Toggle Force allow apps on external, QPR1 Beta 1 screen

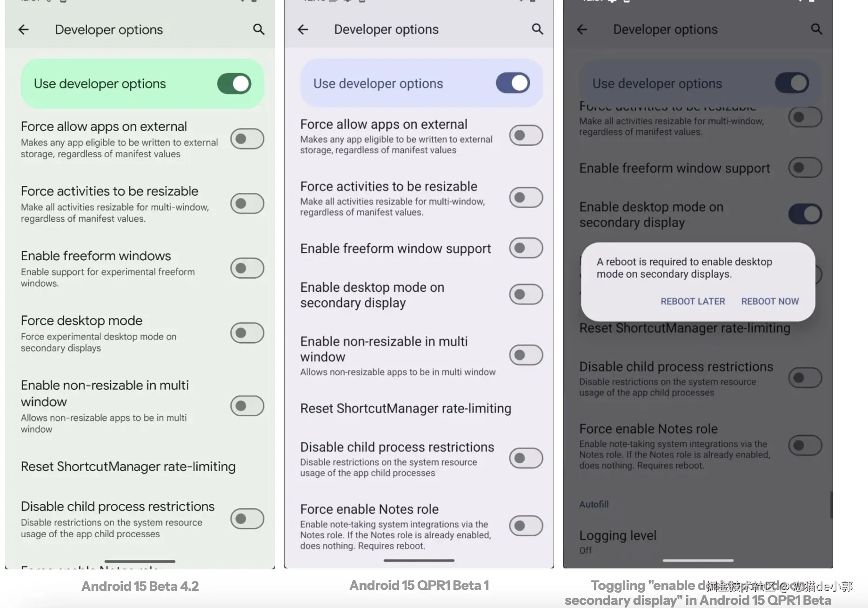526,135
